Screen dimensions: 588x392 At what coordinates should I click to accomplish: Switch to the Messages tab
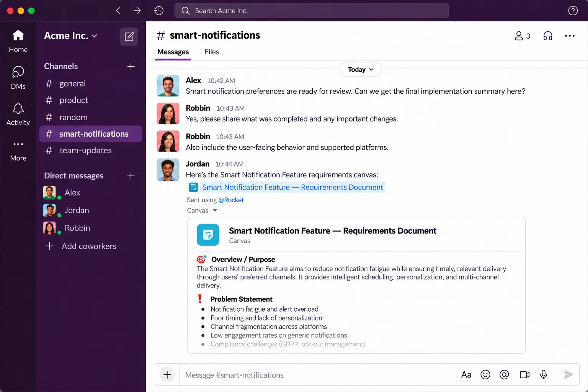173,52
